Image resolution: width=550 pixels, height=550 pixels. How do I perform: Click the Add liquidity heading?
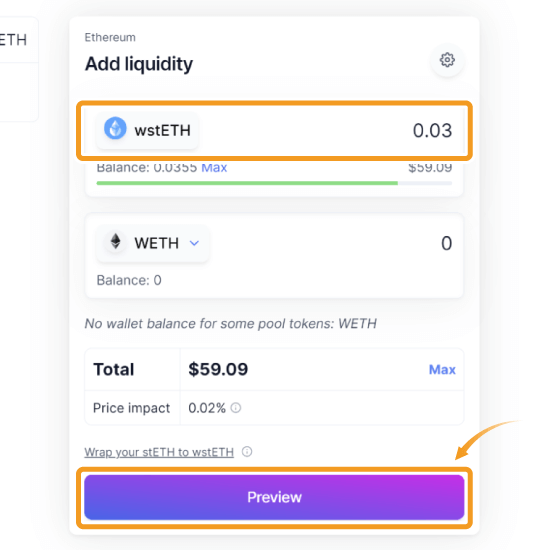click(139, 64)
